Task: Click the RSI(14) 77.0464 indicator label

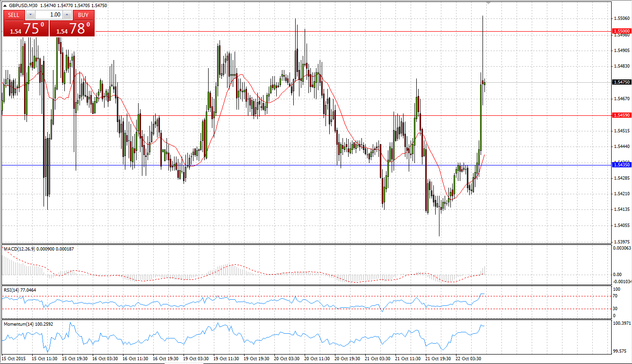Action: pyautogui.click(x=20, y=290)
